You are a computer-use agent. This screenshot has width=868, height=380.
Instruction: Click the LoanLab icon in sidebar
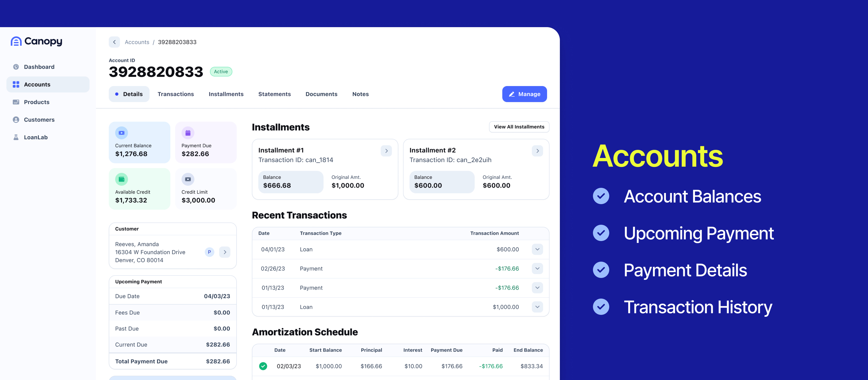(x=16, y=137)
